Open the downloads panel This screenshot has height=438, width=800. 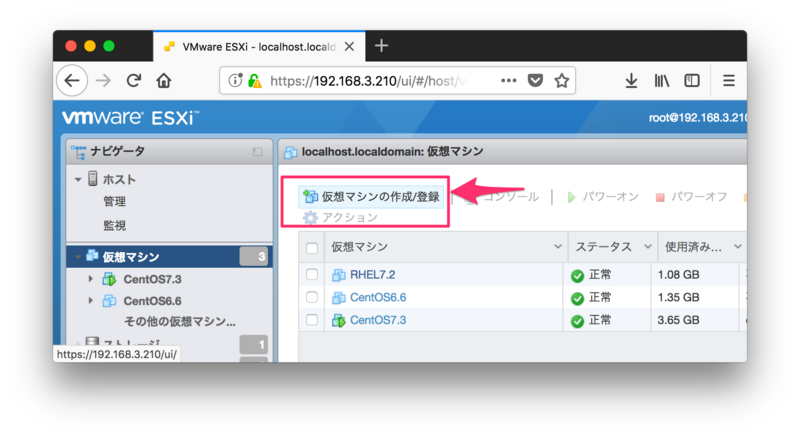tap(631, 81)
